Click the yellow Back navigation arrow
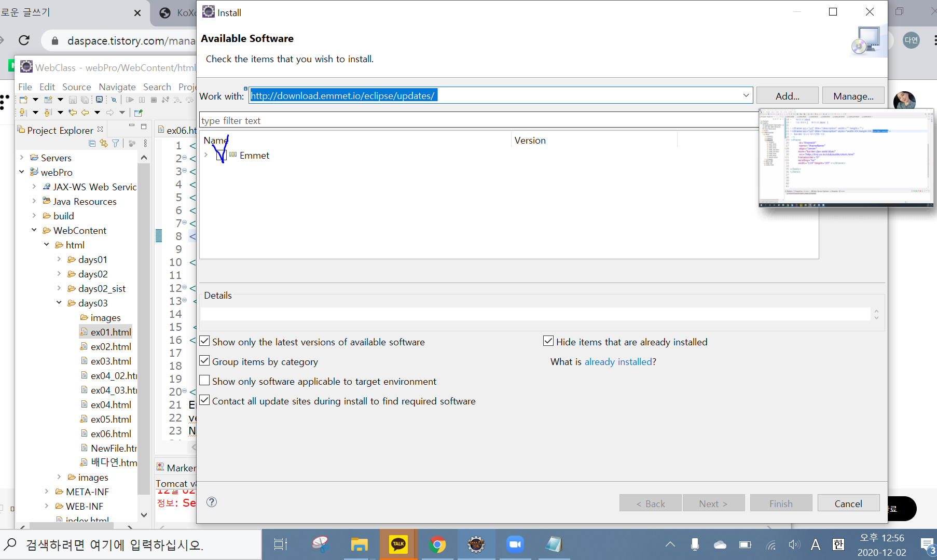This screenshot has height=560, width=937. (x=85, y=113)
